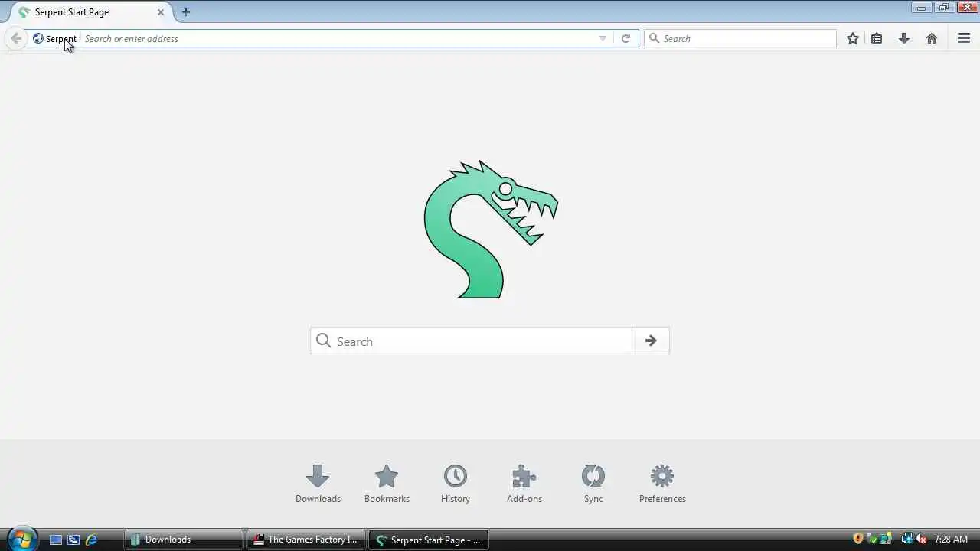Screen dimensions: 980x551
Task: Click Show Desktop quick launch icon
Action: [x=56, y=540]
